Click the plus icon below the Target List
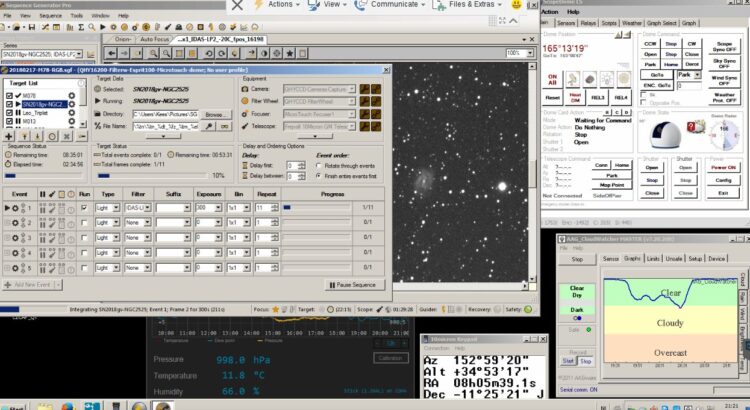 pyautogui.click(x=9, y=137)
